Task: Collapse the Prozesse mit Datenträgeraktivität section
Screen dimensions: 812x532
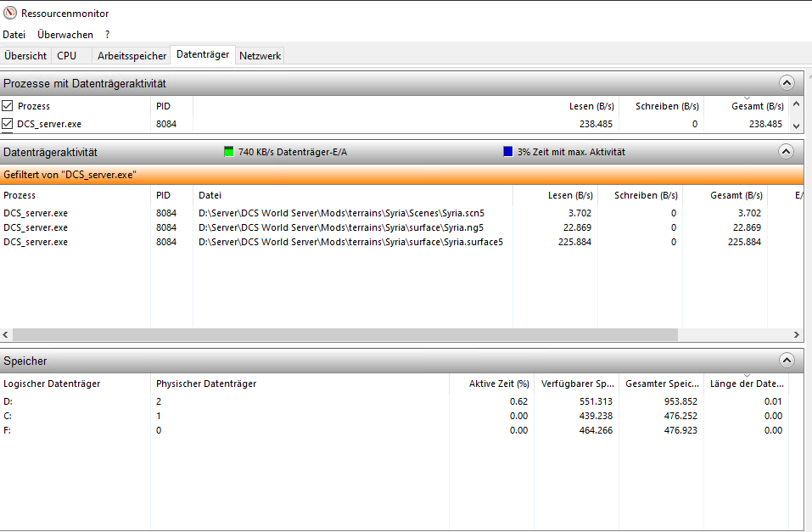Action: [787, 83]
